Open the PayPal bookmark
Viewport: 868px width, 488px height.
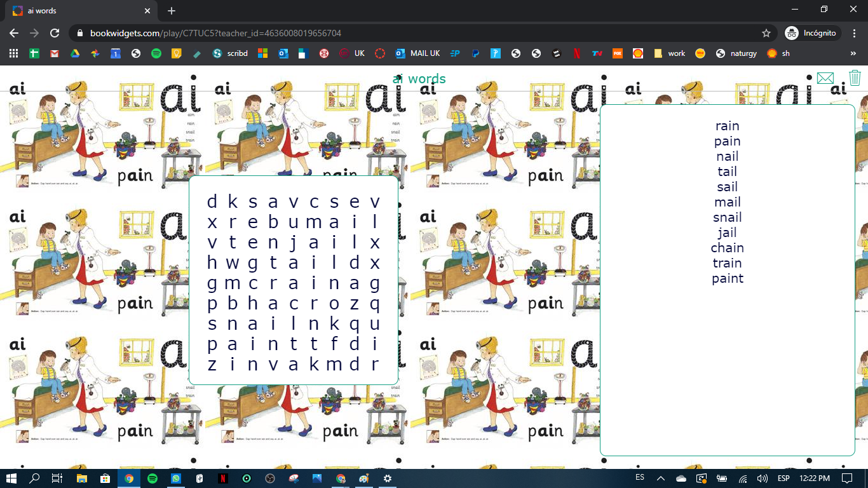coord(475,53)
